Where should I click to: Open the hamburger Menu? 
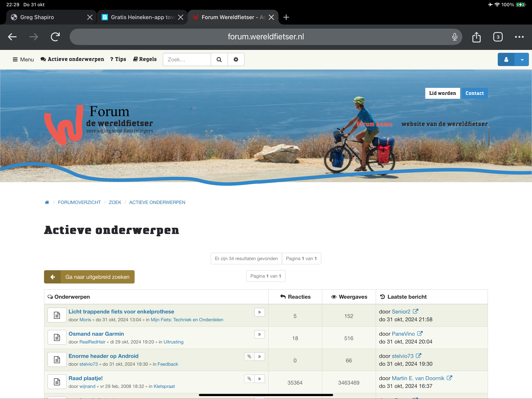23,59
